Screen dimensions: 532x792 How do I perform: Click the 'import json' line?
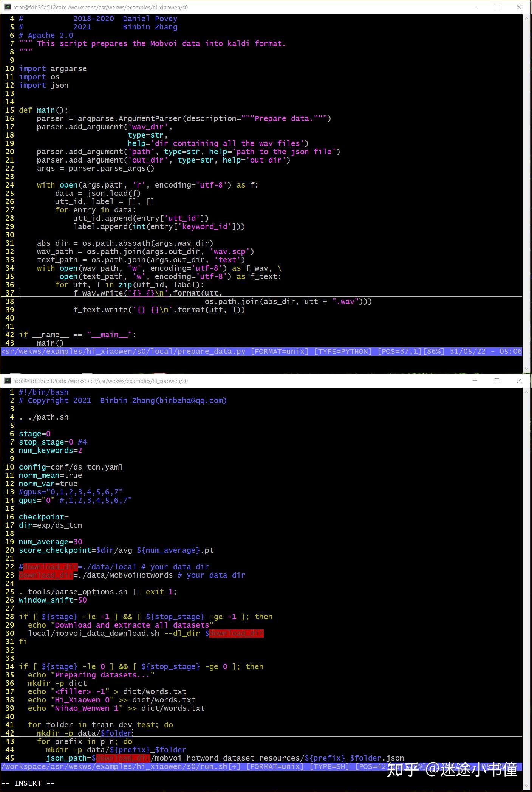[43, 85]
